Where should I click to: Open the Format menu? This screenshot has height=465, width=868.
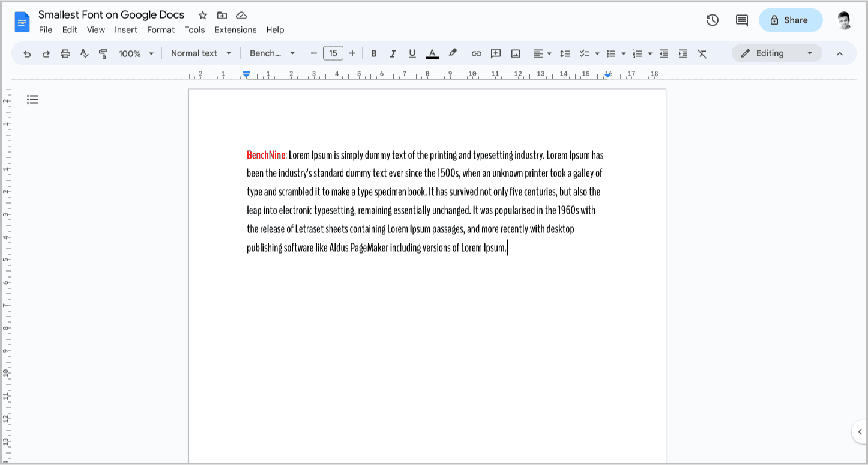[x=161, y=30]
